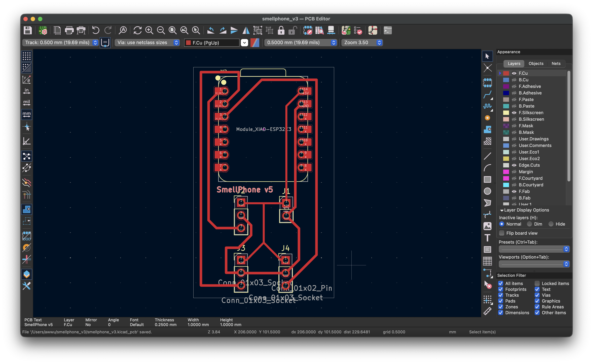Open the Board Setup dialog
The image size is (593, 364).
click(43, 31)
